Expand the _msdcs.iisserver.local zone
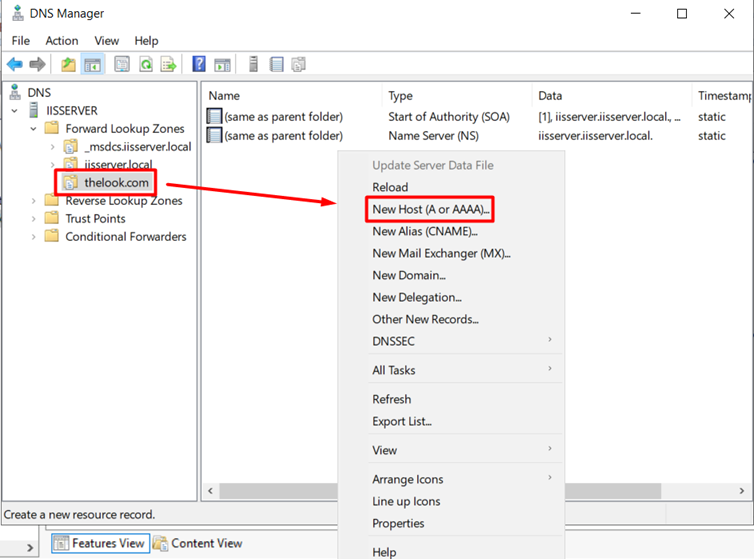Image resolution: width=754 pixels, height=559 pixels. (52, 147)
